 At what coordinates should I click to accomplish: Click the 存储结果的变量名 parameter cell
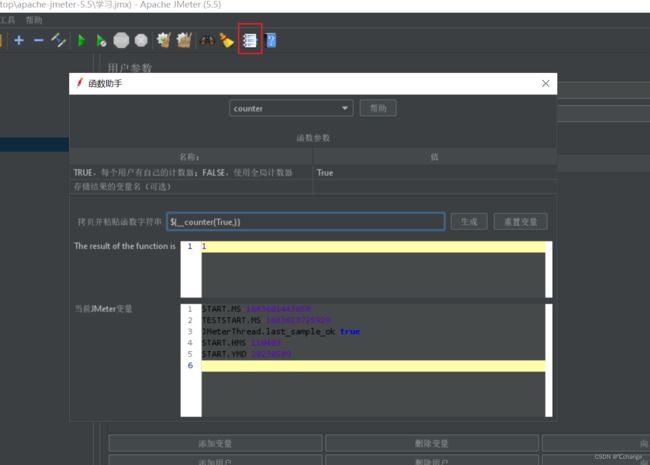[191, 186]
